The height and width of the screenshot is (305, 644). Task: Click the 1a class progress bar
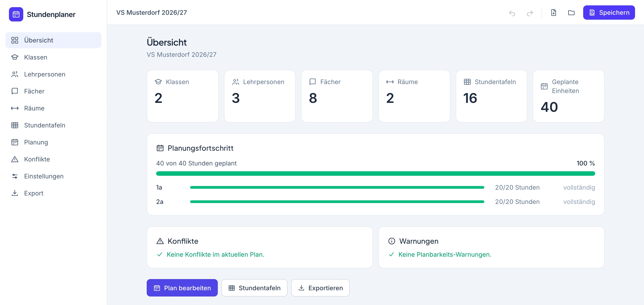[x=337, y=188]
